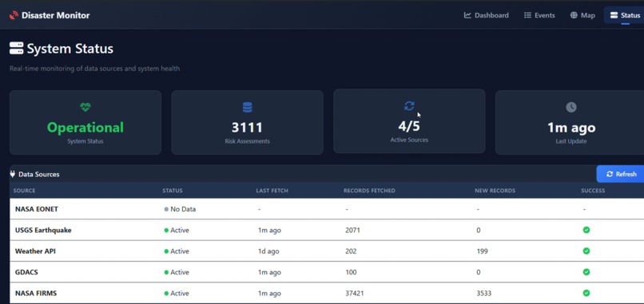Viewport: 644px width, 304px height.
Task: Click the server icon beside System Status heading
Action: (x=17, y=49)
